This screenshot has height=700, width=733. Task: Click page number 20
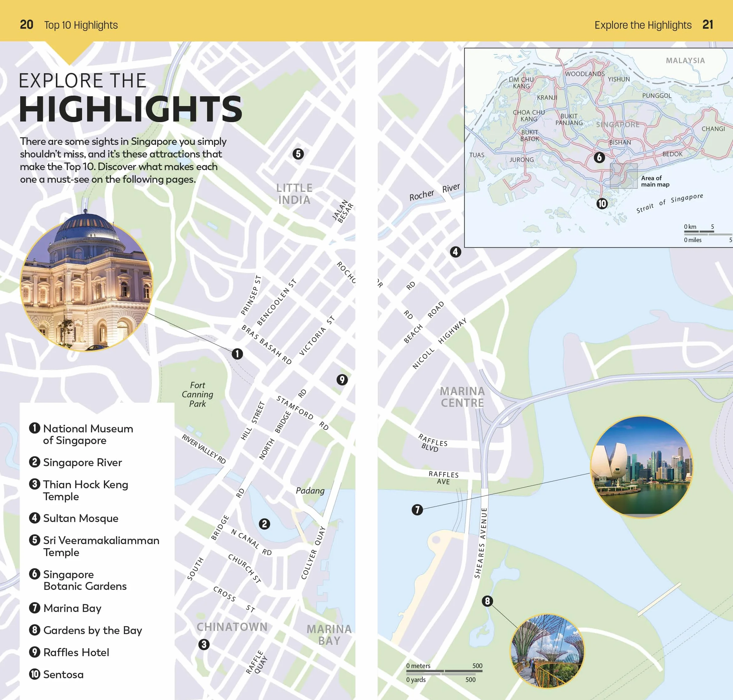[27, 25]
